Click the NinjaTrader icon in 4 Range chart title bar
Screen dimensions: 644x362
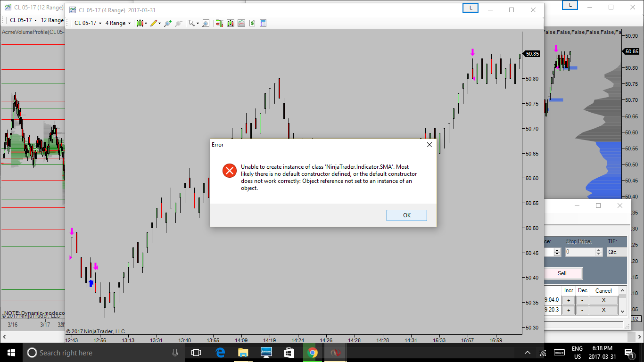tap(72, 10)
